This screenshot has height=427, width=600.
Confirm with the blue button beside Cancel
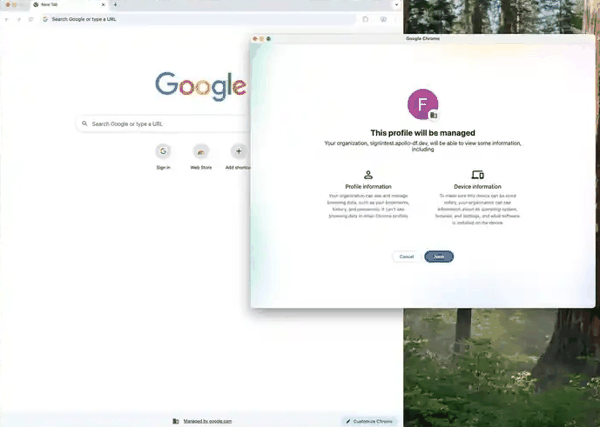coord(439,256)
